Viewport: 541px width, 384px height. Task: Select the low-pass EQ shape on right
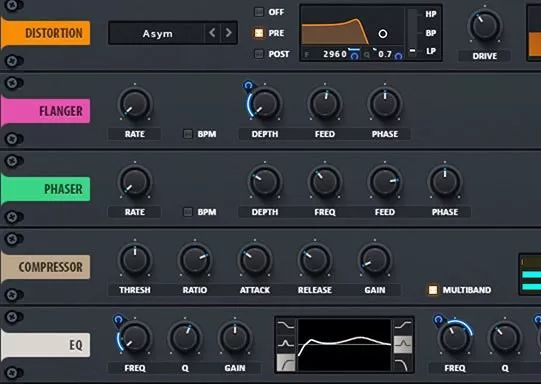(403, 363)
